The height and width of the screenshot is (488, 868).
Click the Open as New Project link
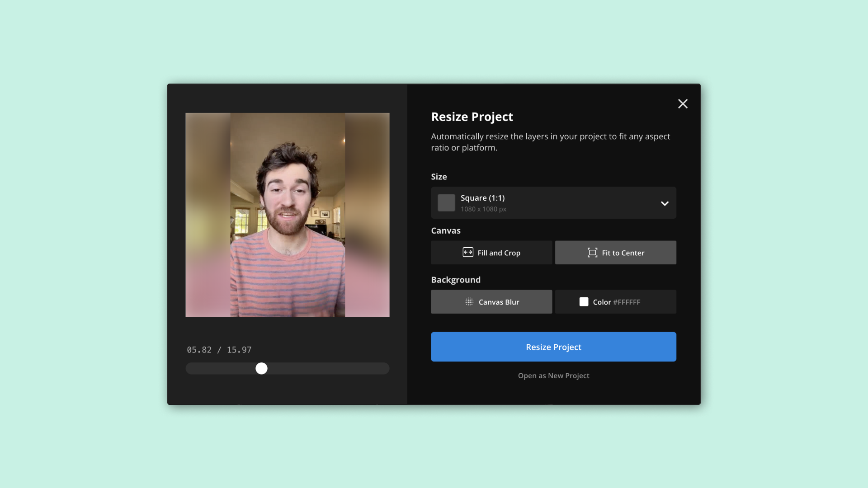553,376
